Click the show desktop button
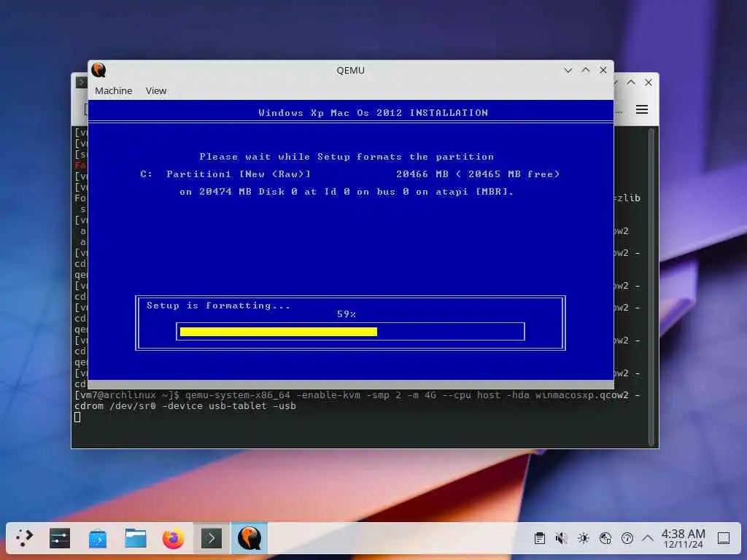Screen dimensions: 747x560 (724, 538)
